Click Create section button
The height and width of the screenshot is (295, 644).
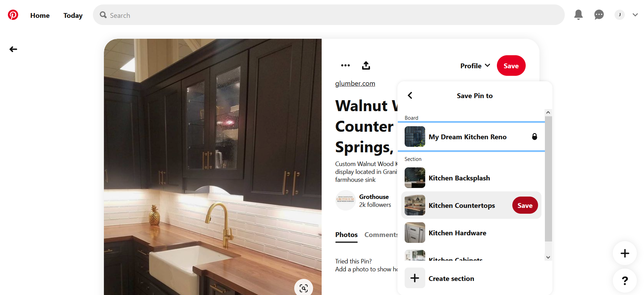tap(451, 279)
